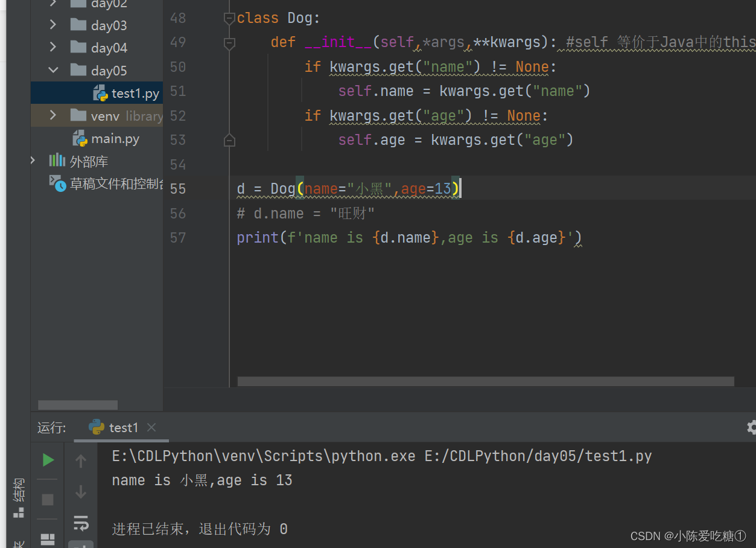
Task: Click the Python icon on test1 run tab
Action: pyautogui.click(x=97, y=427)
